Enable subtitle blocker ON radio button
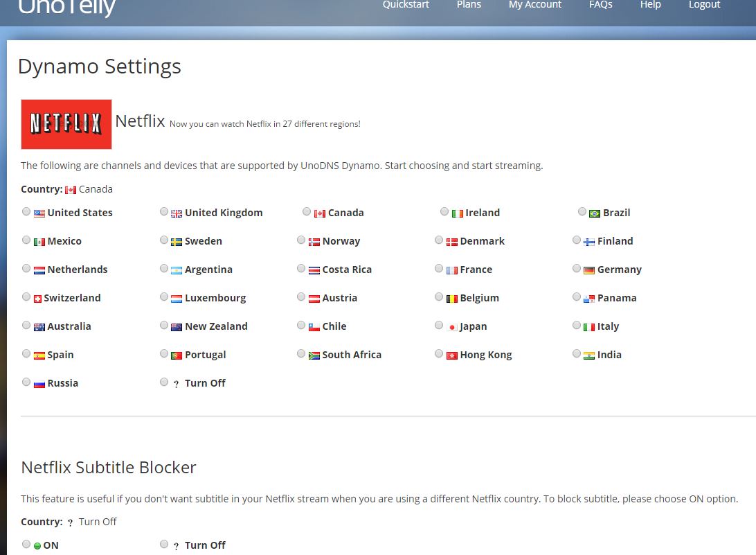The width and height of the screenshot is (756, 555). tap(26, 545)
